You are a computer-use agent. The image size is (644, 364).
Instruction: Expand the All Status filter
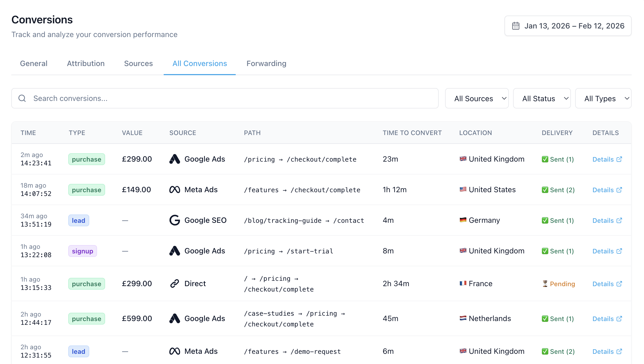point(542,99)
